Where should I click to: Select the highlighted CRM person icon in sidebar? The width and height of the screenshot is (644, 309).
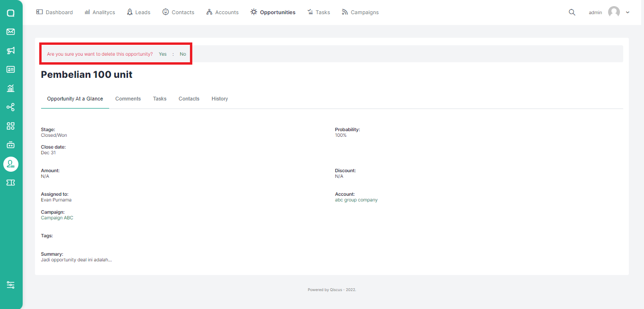[x=10, y=164]
